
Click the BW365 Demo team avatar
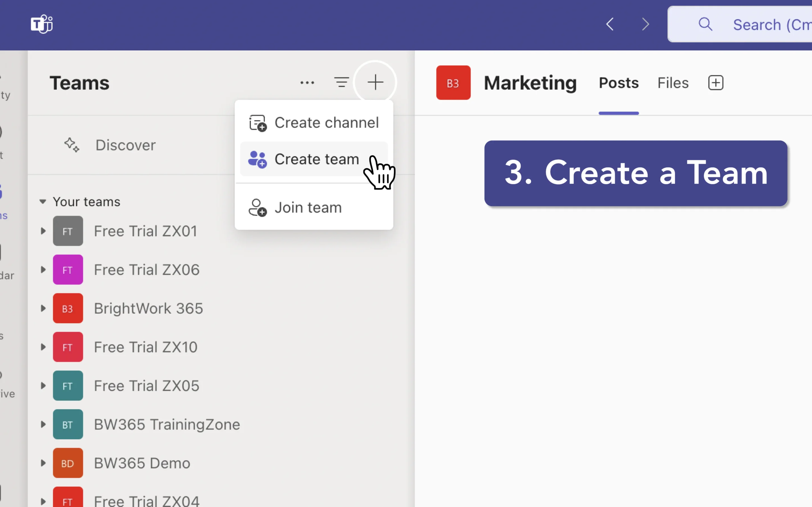(x=68, y=463)
